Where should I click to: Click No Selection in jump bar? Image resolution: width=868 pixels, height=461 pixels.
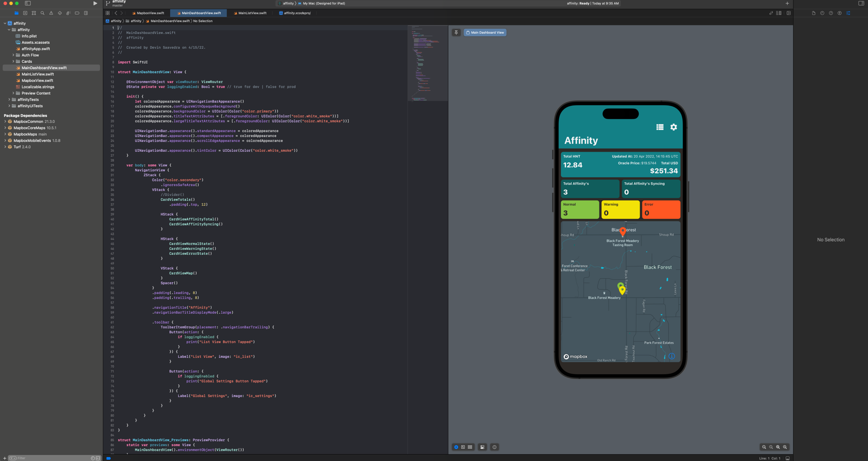(x=203, y=21)
